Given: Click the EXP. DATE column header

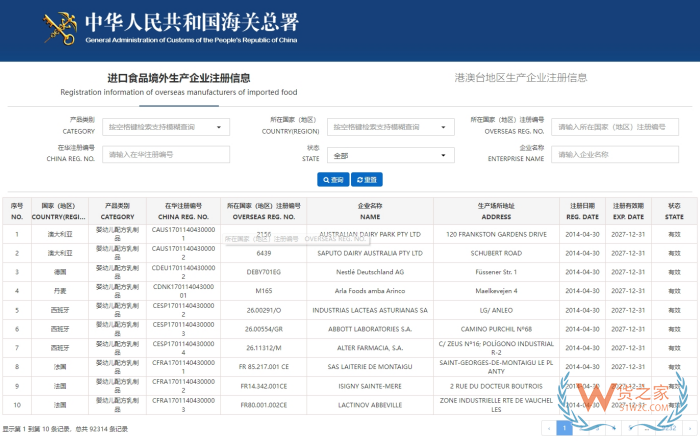Looking at the screenshot, I should tap(628, 211).
